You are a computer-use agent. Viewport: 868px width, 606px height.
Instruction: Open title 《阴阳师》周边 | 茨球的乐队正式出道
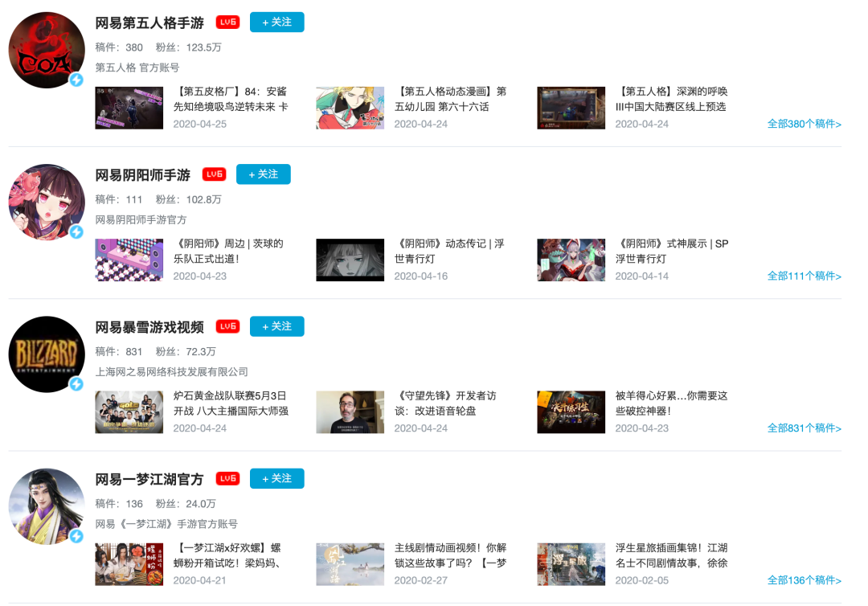pos(228,252)
